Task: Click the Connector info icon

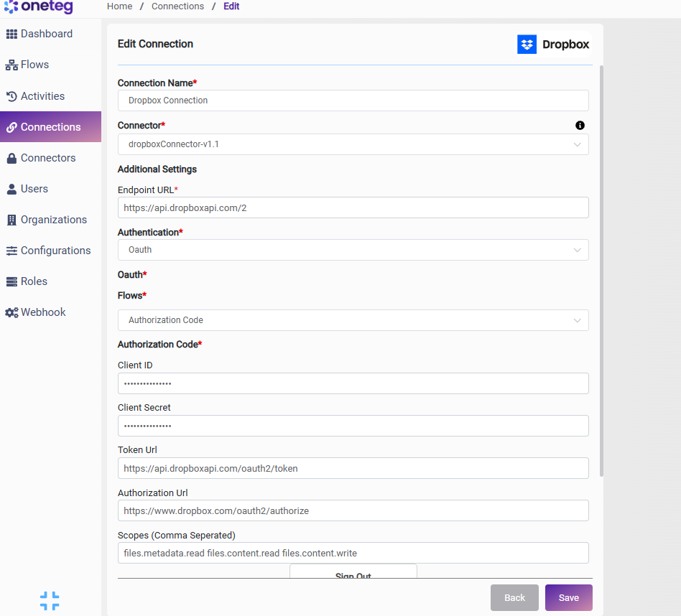Action: tap(580, 126)
